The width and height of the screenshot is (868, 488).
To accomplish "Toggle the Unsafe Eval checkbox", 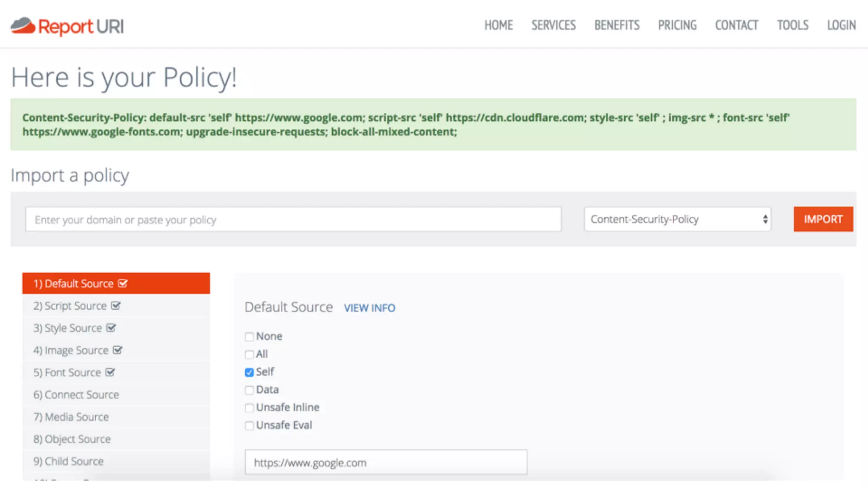I will (x=249, y=426).
